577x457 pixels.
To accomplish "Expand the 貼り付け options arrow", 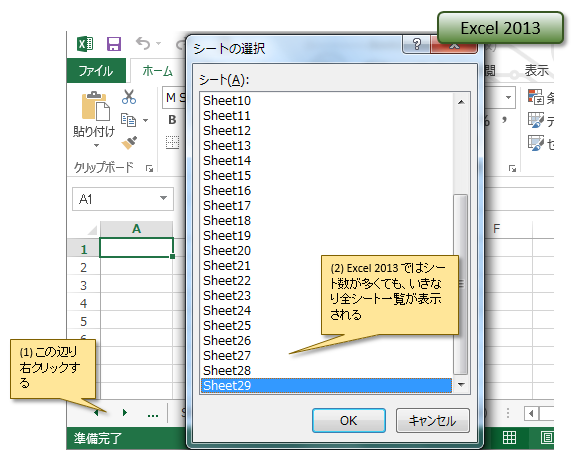I will [96, 146].
